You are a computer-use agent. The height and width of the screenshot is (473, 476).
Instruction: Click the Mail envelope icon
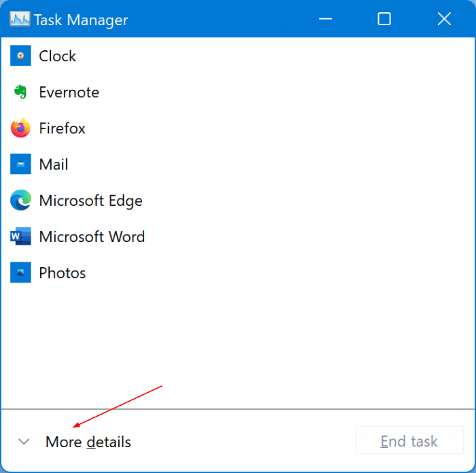[20, 164]
